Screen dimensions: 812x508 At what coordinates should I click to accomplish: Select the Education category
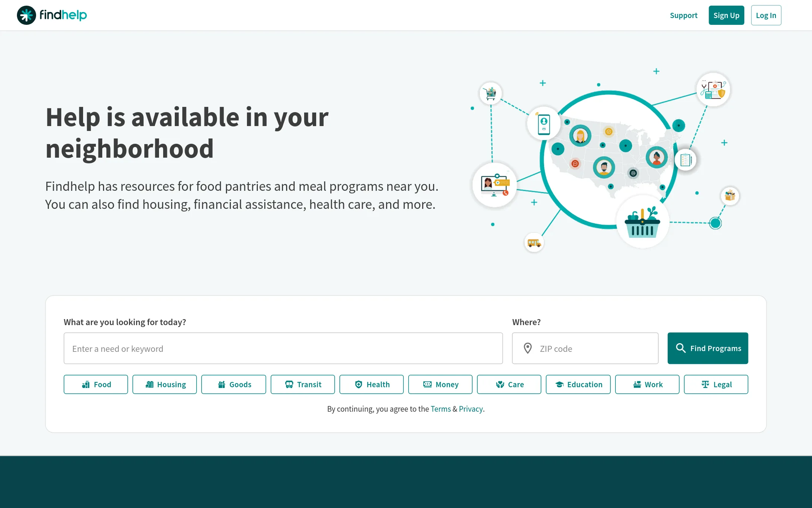click(x=578, y=385)
